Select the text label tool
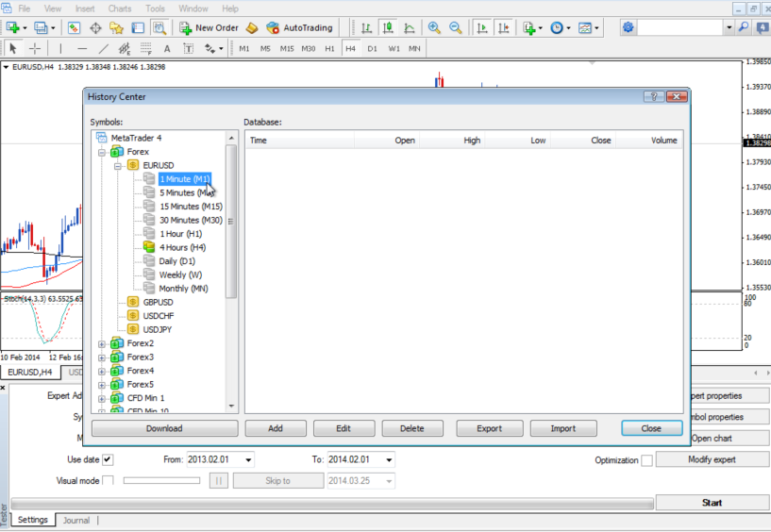The height and width of the screenshot is (532, 771). tap(189, 49)
